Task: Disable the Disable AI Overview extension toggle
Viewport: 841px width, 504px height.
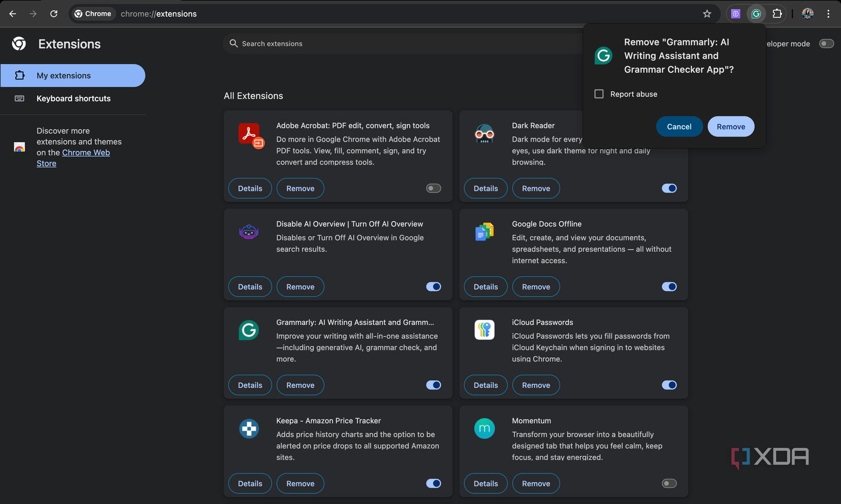Action: pos(434,287)
